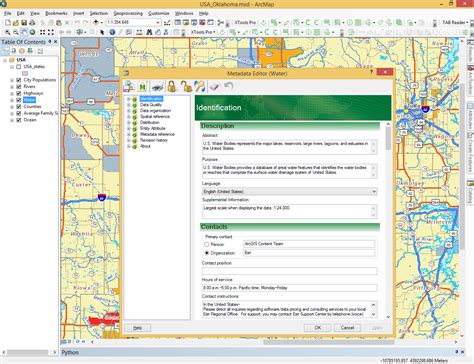The height and width of the screenshot is (364, 474).
Task: Select the Identify tool icon
Action: point(112,32)
